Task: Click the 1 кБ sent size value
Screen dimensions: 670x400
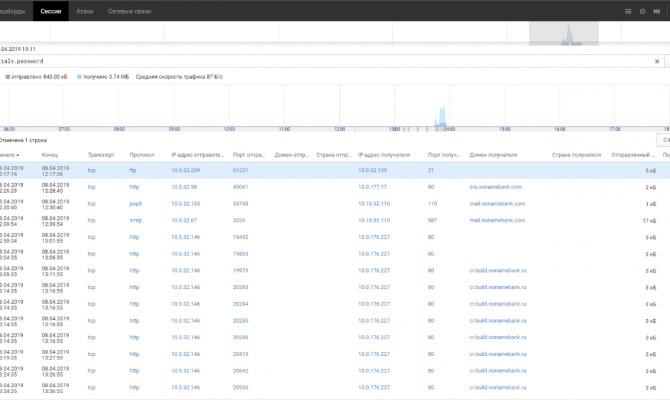Action: coord(651,204)
